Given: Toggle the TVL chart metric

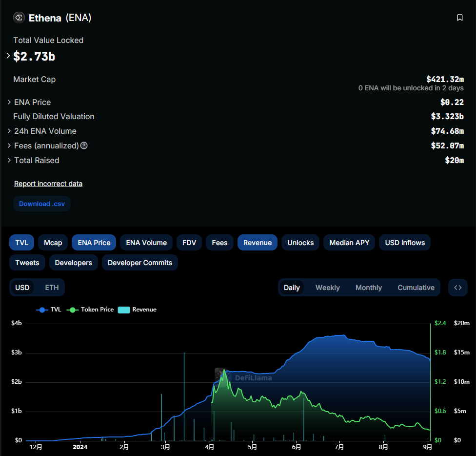Looking at the screenshot, I should tap(21, 243).
